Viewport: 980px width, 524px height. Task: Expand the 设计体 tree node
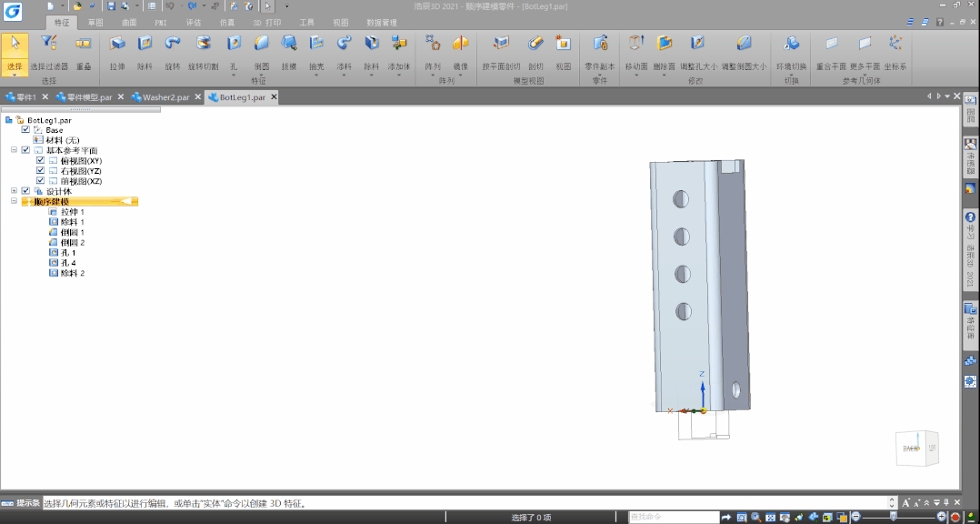(x=14, y=191)
